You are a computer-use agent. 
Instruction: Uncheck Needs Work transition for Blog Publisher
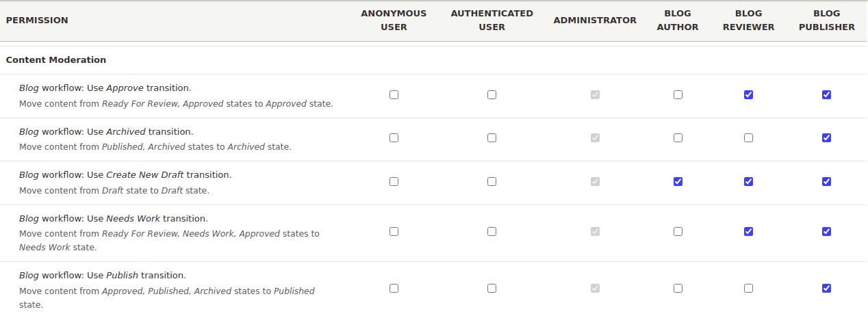click(x=826, y=232)
